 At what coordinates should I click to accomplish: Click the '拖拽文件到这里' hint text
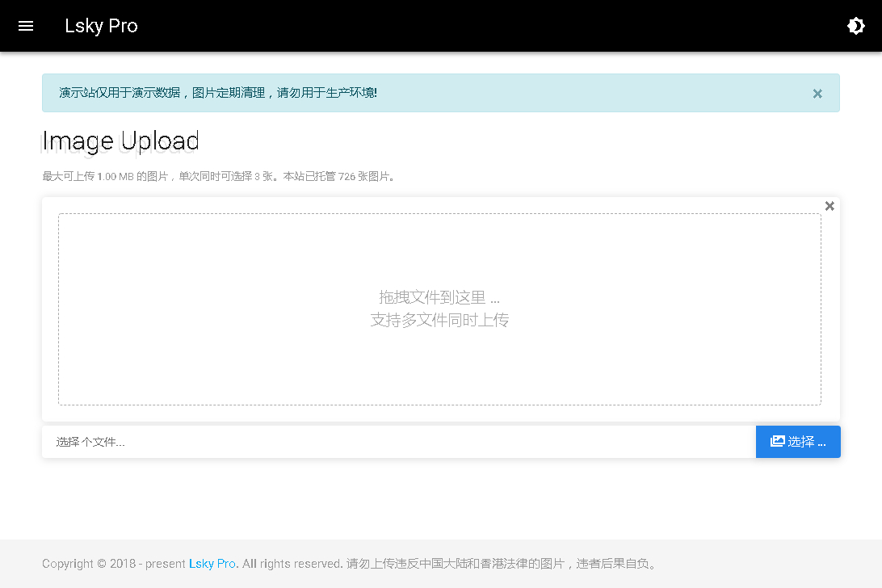439,296
